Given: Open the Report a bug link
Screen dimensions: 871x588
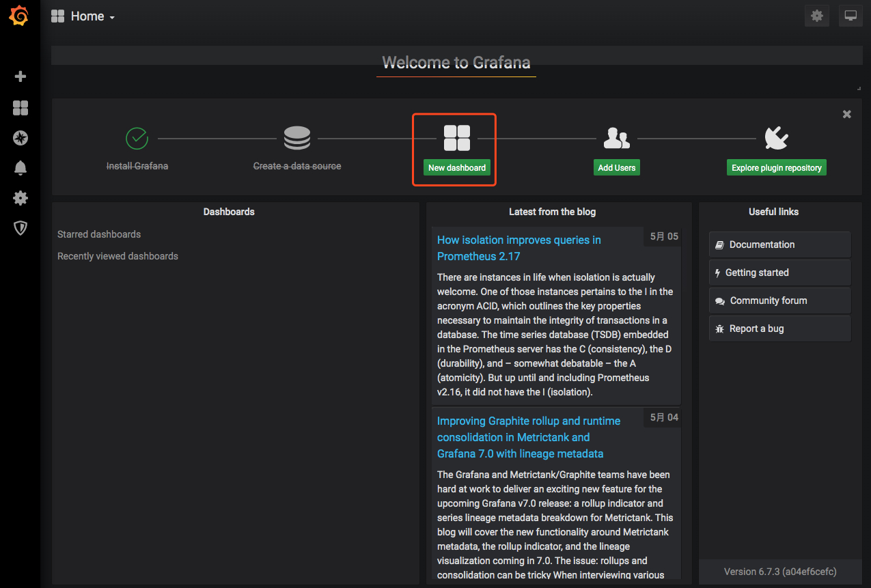Looking at the screenshot, I should point(780,328).
